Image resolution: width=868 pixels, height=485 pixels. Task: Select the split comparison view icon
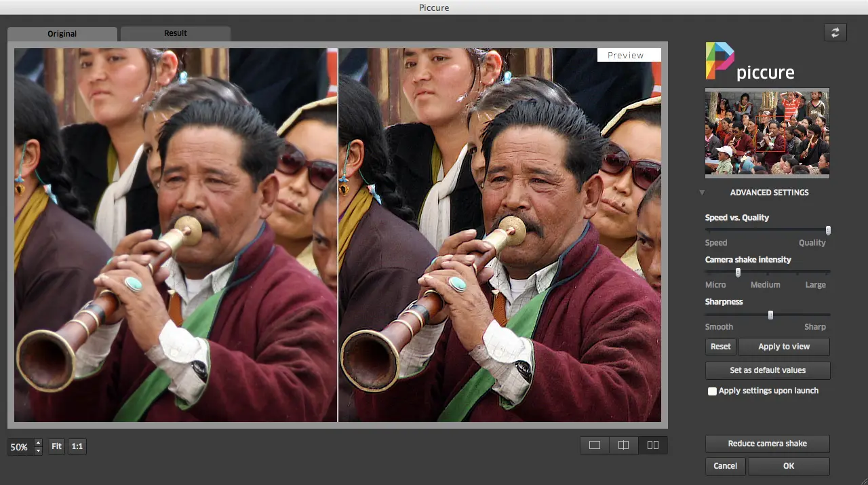click(x=623, y=445)
